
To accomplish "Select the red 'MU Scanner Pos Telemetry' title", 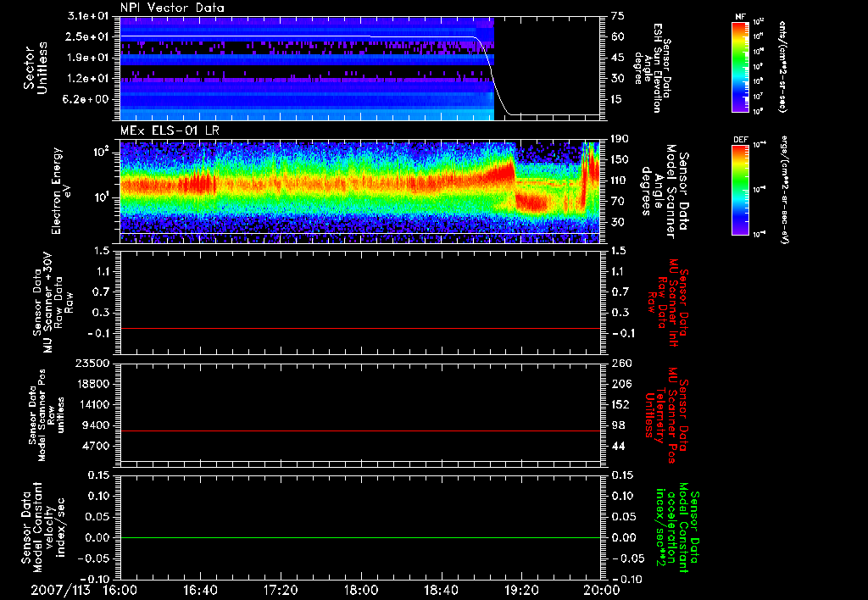I will tap(667, 415).
